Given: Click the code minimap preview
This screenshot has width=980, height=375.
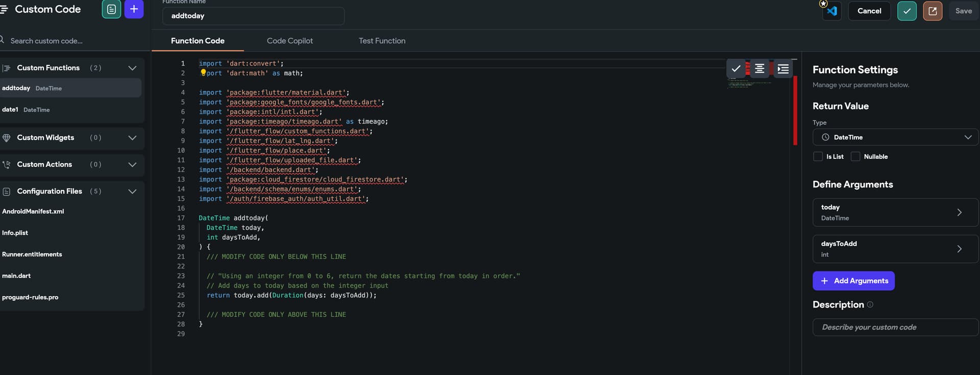Looking at the screenshot, I should pyautogui.click(x=749, y=83).
